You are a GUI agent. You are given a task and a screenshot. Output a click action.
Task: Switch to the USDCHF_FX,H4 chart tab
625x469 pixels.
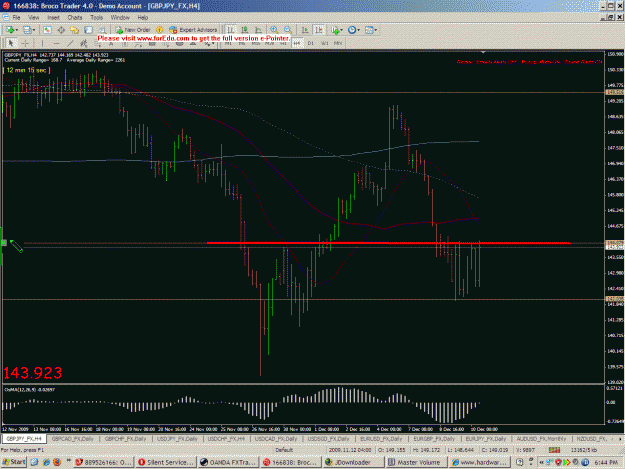point(226,439)
